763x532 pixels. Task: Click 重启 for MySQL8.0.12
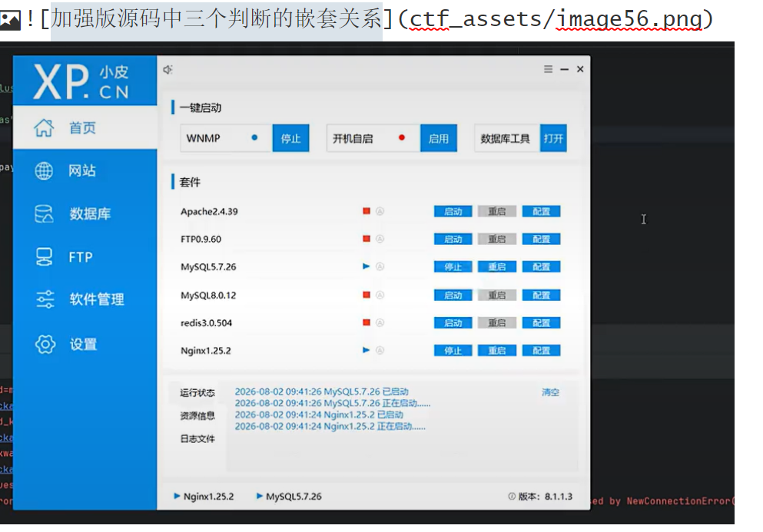(497, 296)
